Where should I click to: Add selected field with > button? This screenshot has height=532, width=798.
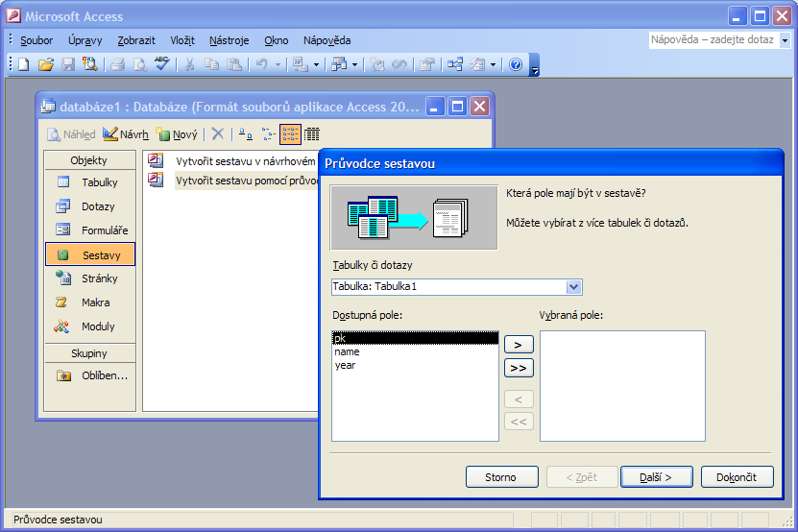coord(519,345)
